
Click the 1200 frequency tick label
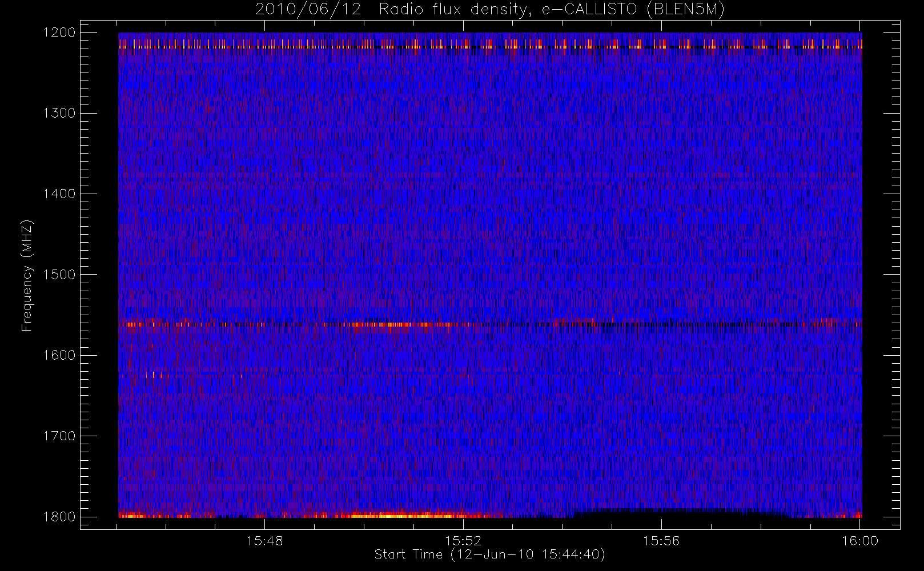coord(59,33)
